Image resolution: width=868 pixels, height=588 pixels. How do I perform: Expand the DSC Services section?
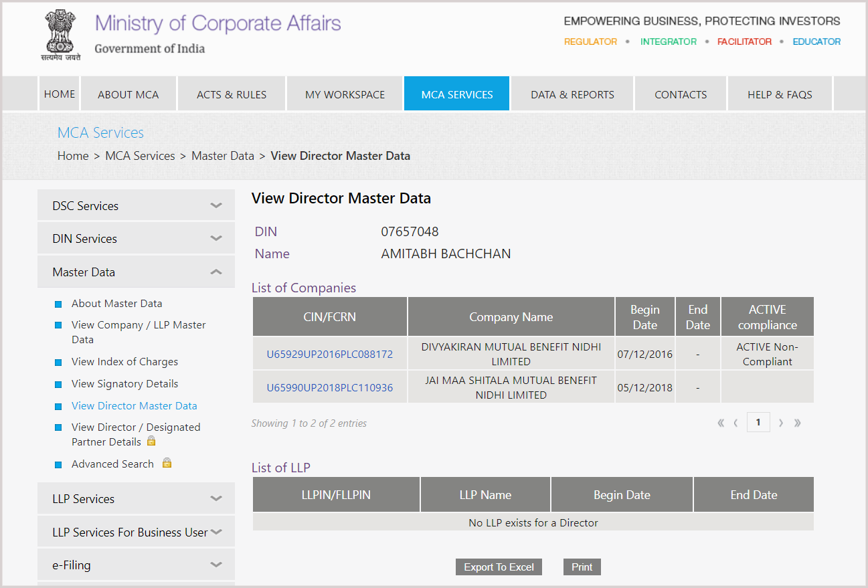136,205
